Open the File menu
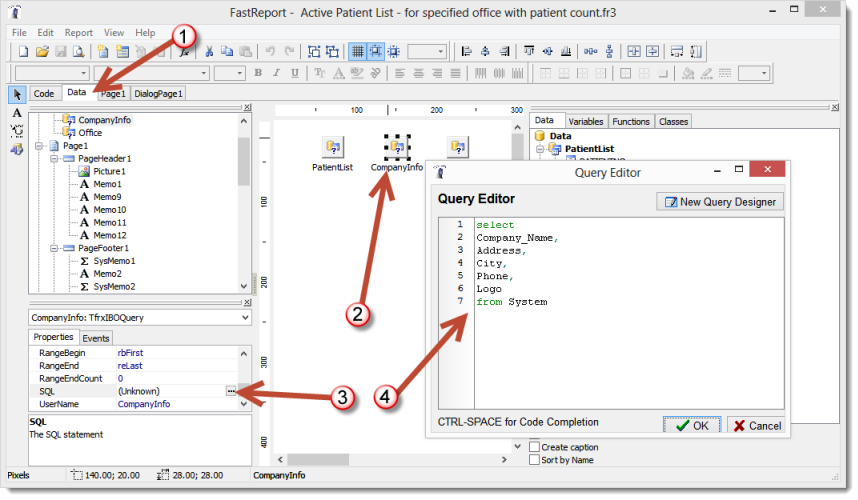This screenshot has height=500, width=858. (19, 33)
